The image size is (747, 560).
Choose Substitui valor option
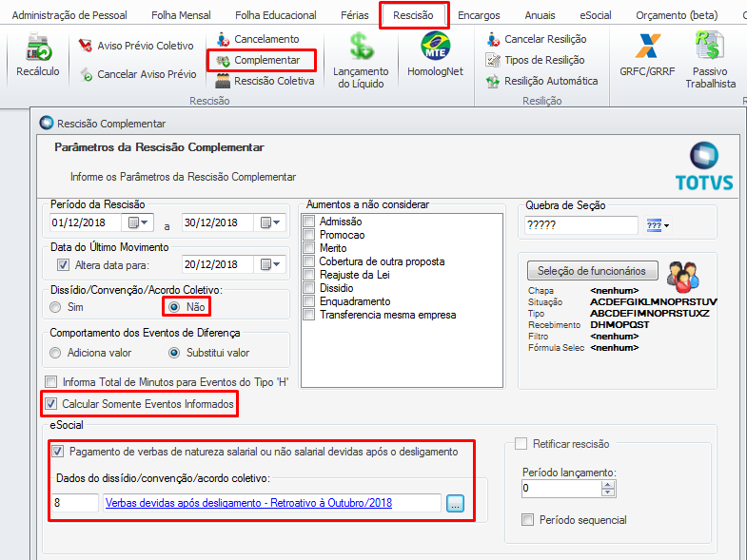174,353
